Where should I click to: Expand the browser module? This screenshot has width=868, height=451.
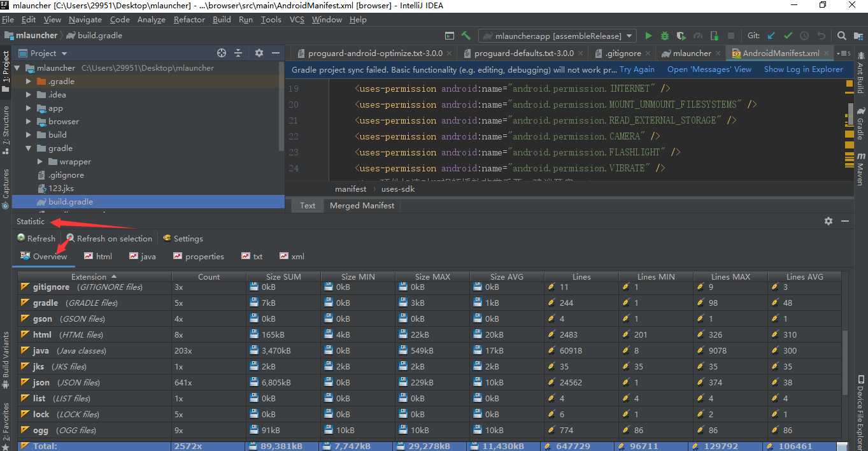coord(29,122)
